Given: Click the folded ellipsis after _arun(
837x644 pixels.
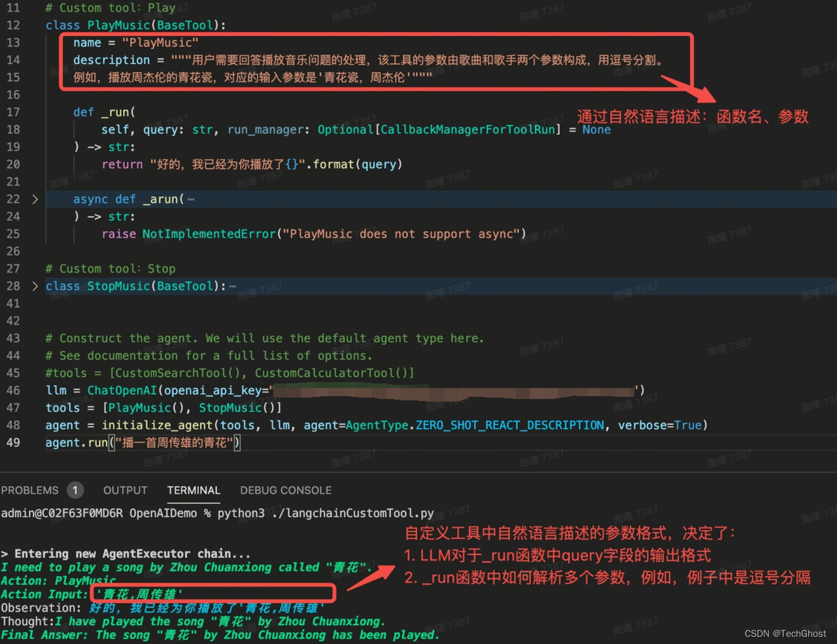Looking at the screenshot, I should pos(191,199).
